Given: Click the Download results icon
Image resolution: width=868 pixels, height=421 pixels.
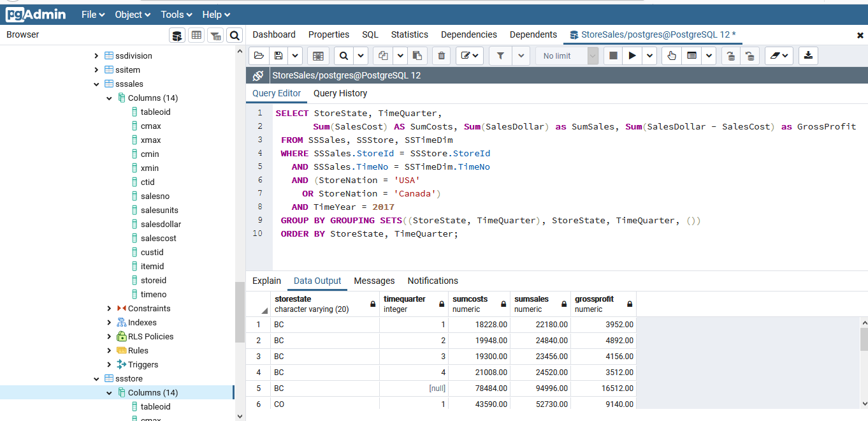Looking at the screenshot, I should tap(808, 56).
